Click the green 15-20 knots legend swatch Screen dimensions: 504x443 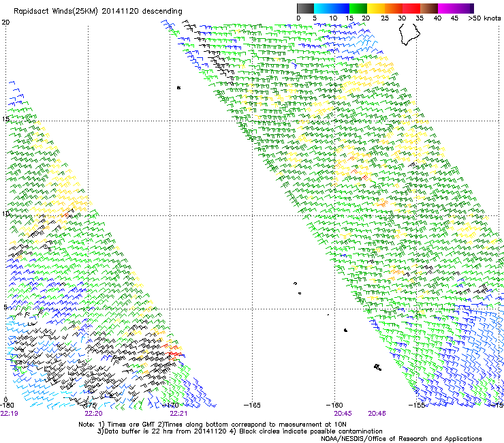tap(358, 8)
